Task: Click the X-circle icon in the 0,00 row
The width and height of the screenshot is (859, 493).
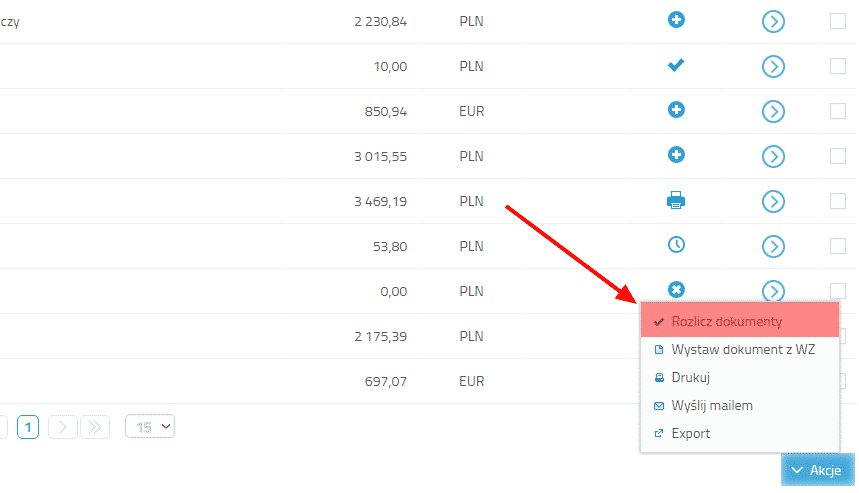Action: tap(676, 290)
